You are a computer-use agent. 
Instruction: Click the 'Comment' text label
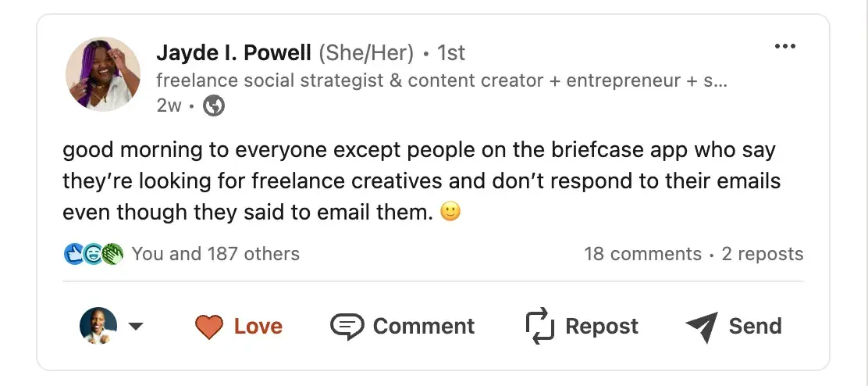(x=423, y=327)
